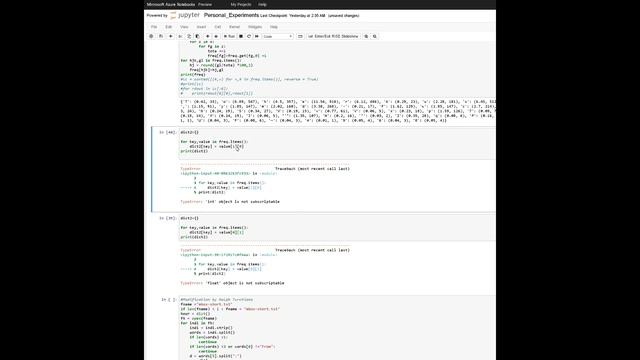Click inside the In [39] code editor

coord(337,228)
